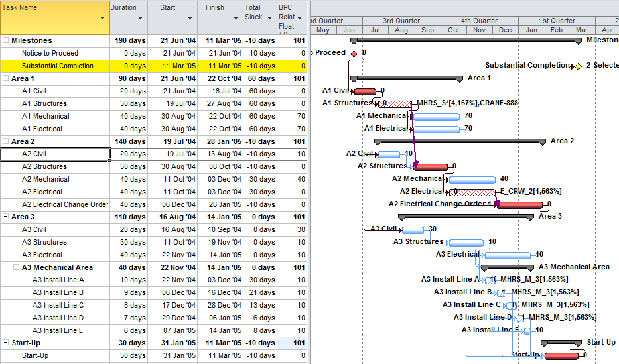Click the Notice to Proceed milestone diamond
The width and height of the screenshot is (619, 364).
coord(354,54)
